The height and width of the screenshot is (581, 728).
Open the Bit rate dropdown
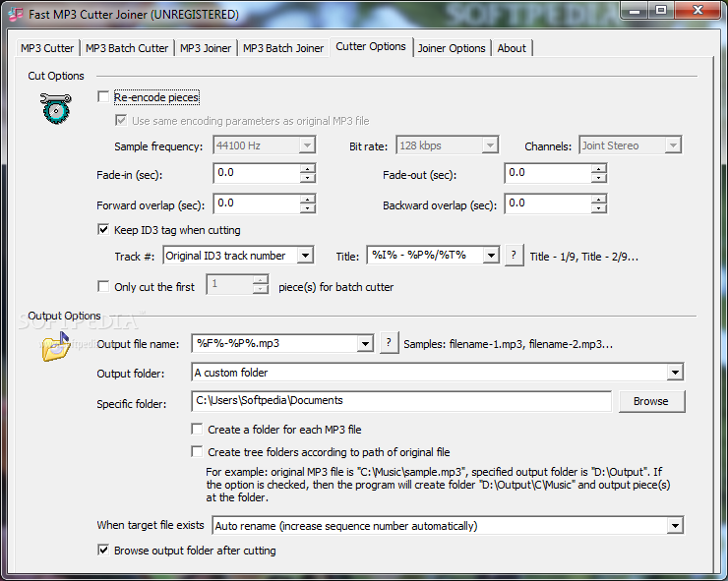490,145
